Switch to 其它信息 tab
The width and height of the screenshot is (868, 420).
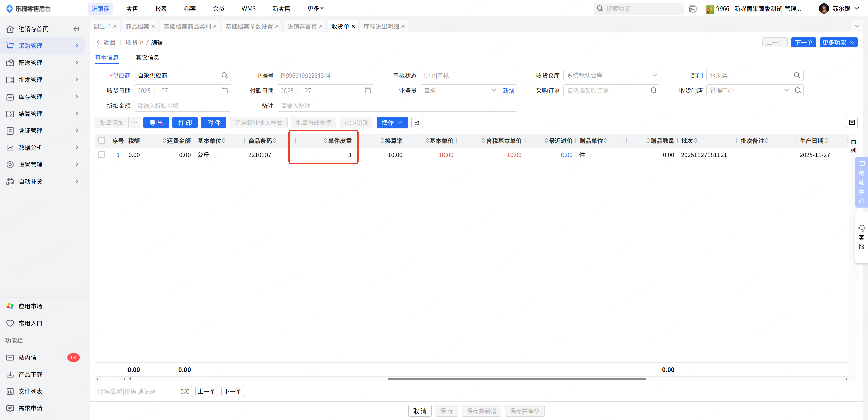147,57
